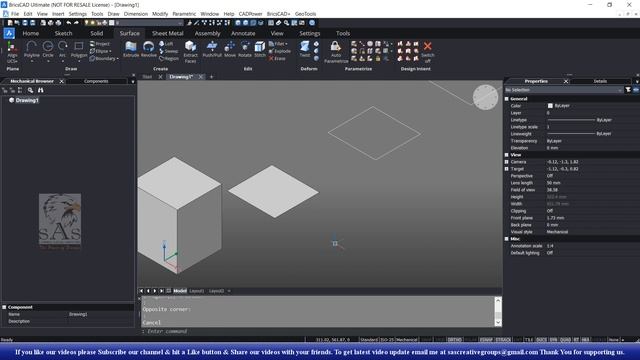Click the Extract Faces tool
This screenshot has width=640, height=360.
tap(190, 51)
